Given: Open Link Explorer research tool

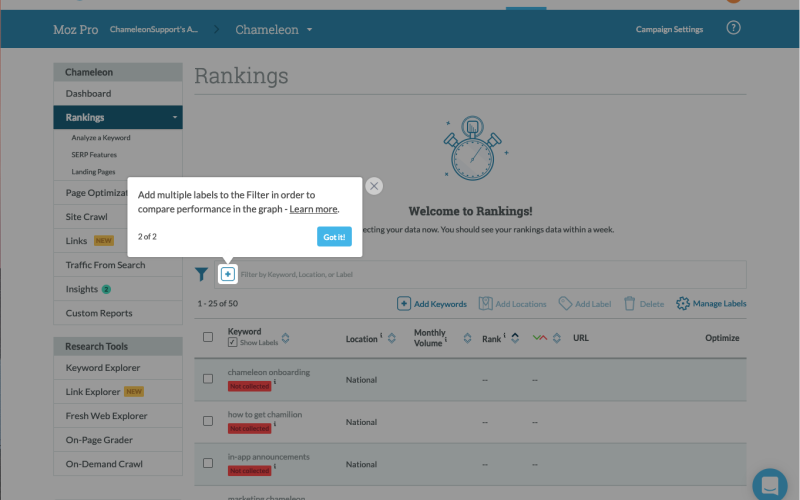Looking at the screenshot, I should (118, 392).
